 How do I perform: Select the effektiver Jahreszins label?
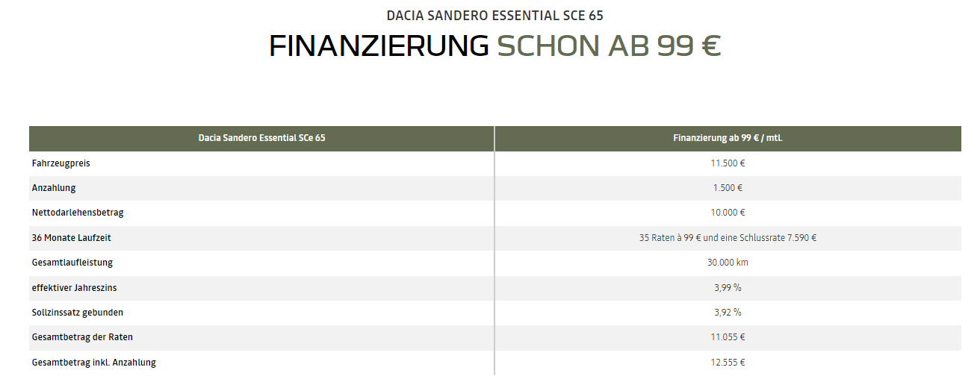coord(75,287)
